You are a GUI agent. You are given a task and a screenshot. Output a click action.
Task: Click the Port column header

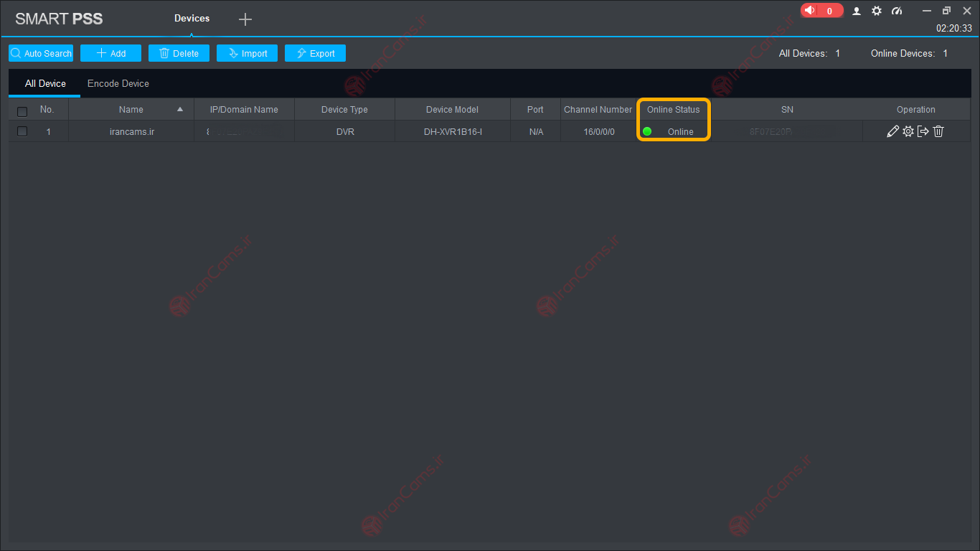click(535, 110)
